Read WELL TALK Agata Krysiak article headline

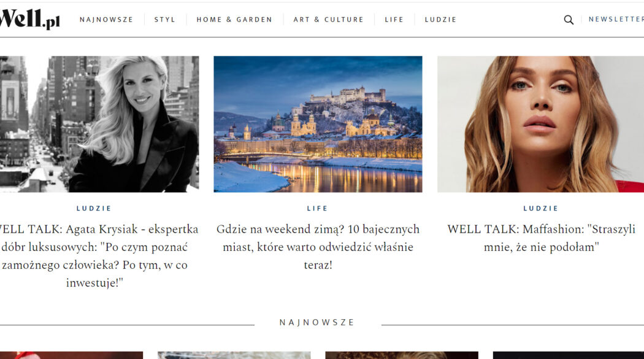click(x=96, y=256)
